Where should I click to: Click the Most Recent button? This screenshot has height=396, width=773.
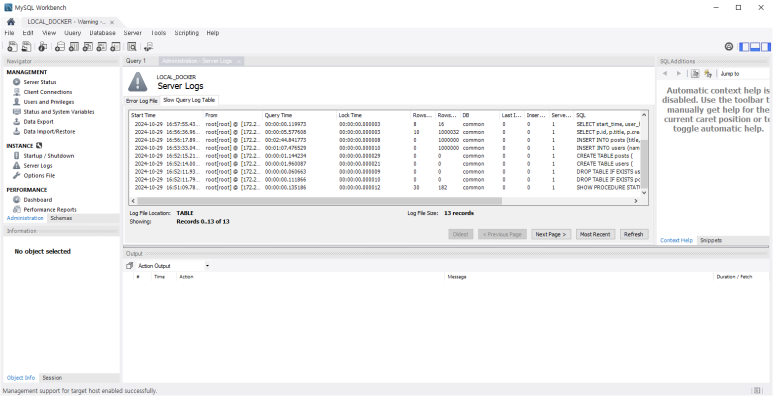(595, 234)
